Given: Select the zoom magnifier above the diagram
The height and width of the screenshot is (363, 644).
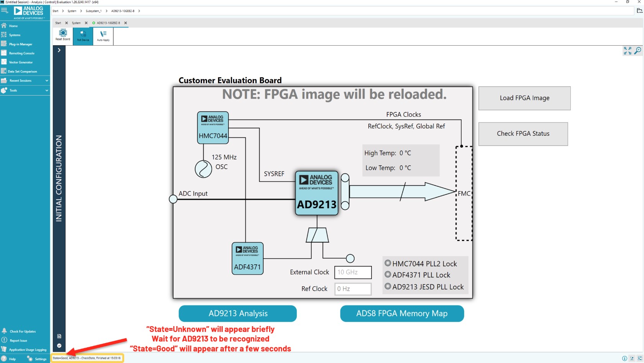Looking at the screenshot, I should click(637, 50).
